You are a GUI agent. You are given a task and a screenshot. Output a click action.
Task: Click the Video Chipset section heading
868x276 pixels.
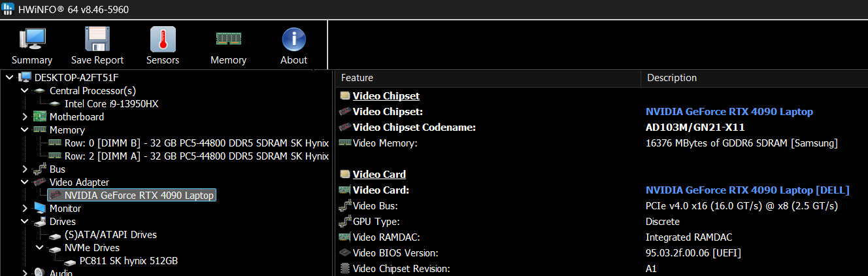386,96
